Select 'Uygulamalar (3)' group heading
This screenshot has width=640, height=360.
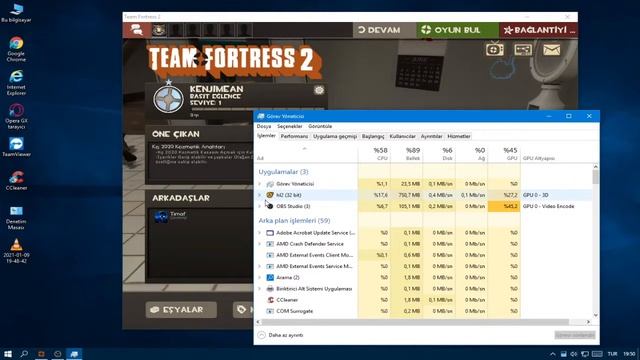(x=283, y=172)
